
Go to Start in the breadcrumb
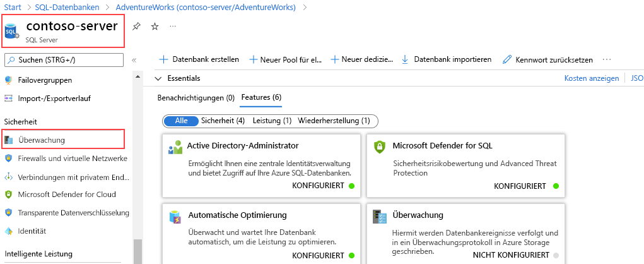pyautogui.click(x=13, y=8)
